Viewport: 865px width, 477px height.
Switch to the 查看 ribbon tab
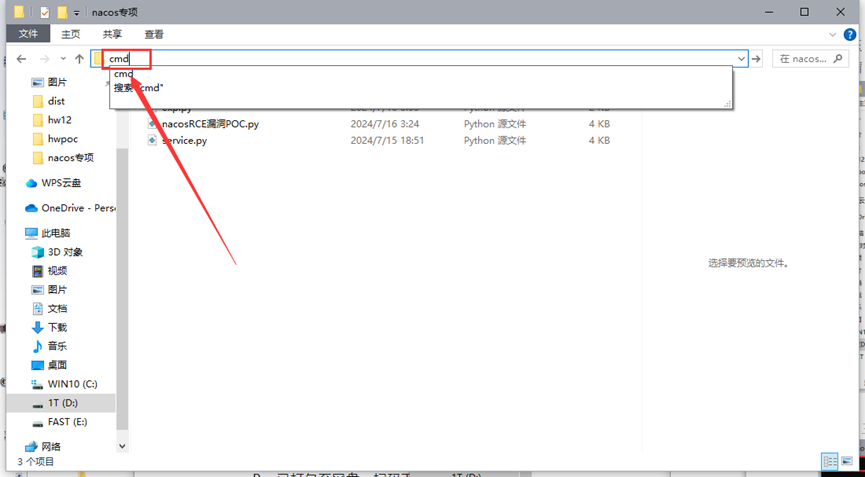[x=153, y=34]
